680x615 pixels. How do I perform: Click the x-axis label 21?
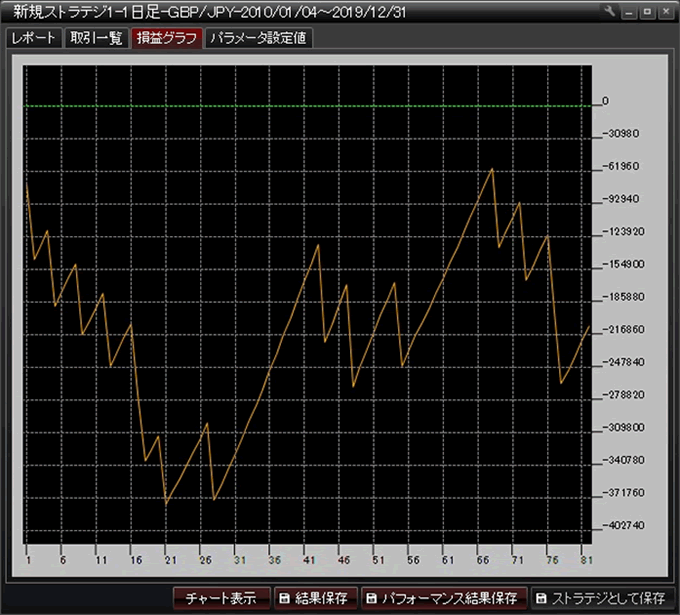tap(171, 560)
